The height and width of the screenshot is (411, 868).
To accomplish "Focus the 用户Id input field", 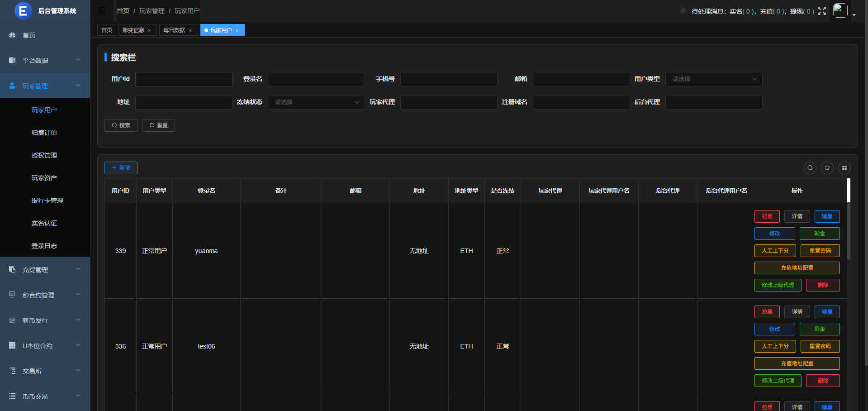I will click(x=184, y=79).
